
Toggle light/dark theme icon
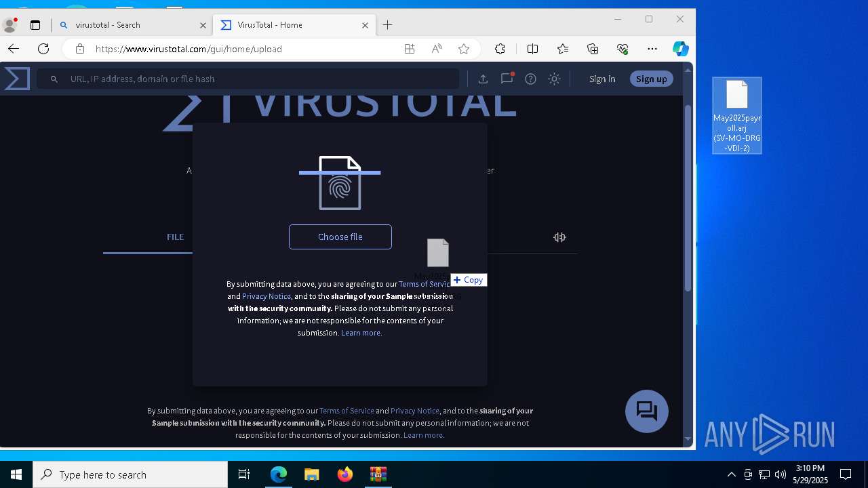[555, 79]
